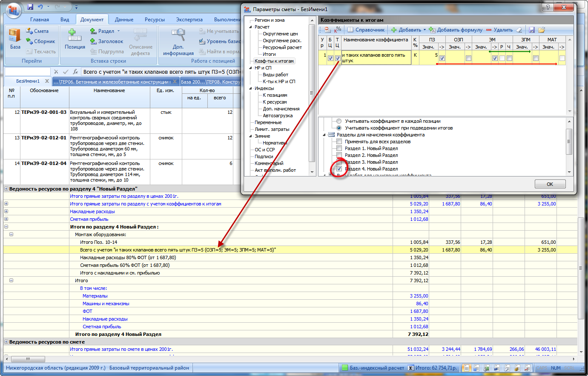This screenshot has width=588, height=376.
Task: Check 'Применять для всех разделов' checkbox
Action: (x=339, y=142)
